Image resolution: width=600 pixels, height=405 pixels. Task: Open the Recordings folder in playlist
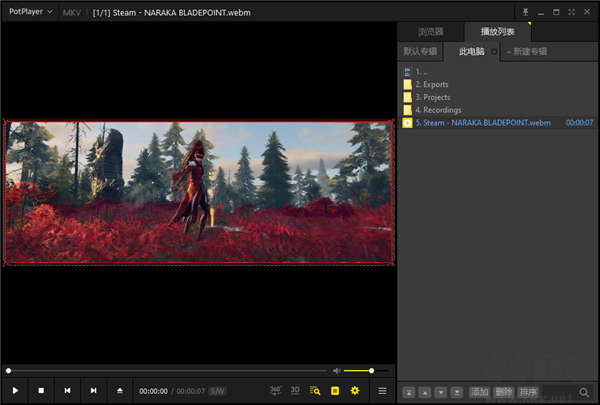(x=436, y=110)
